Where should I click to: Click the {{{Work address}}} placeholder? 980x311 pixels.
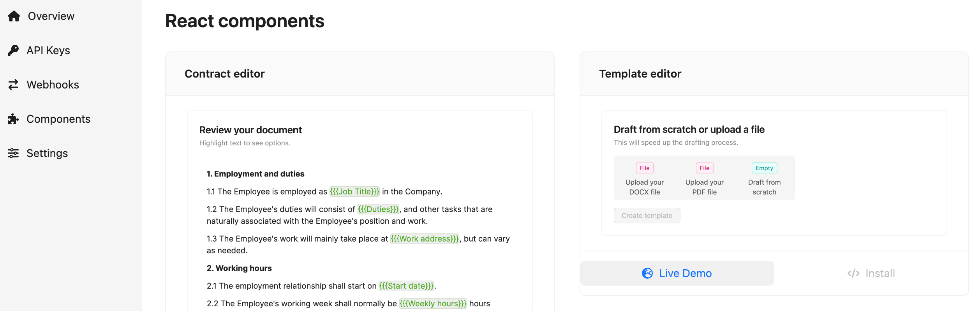[425, 239]
